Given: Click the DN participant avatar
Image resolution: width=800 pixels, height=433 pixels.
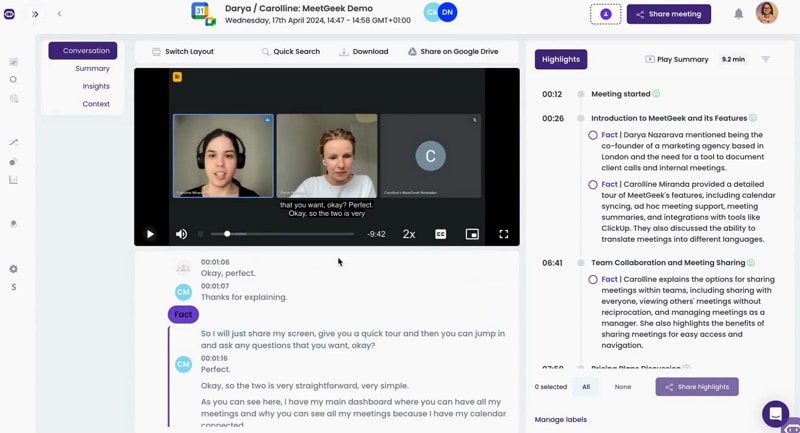Looking at the screenshot, I should coord(447,12).
